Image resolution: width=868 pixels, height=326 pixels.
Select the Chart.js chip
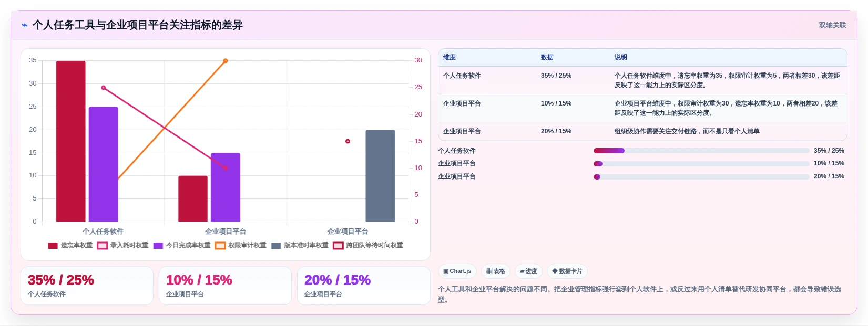(457, 271)
